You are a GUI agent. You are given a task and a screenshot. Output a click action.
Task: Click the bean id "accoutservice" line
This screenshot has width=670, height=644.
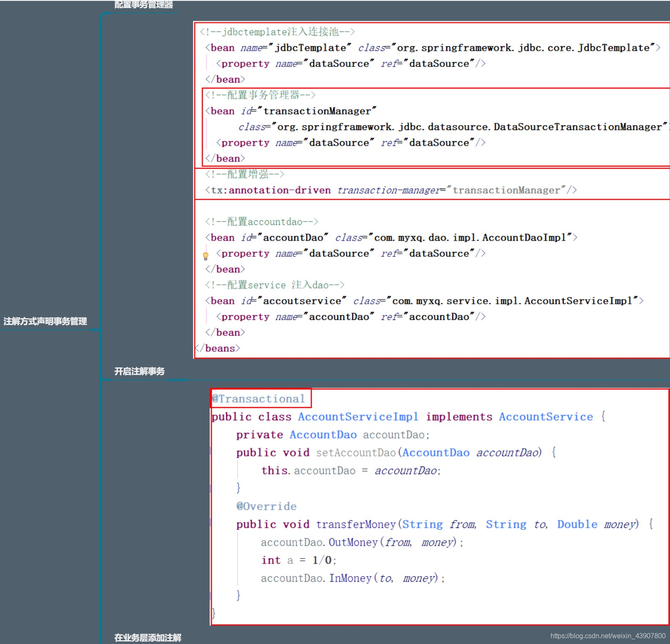424,301
